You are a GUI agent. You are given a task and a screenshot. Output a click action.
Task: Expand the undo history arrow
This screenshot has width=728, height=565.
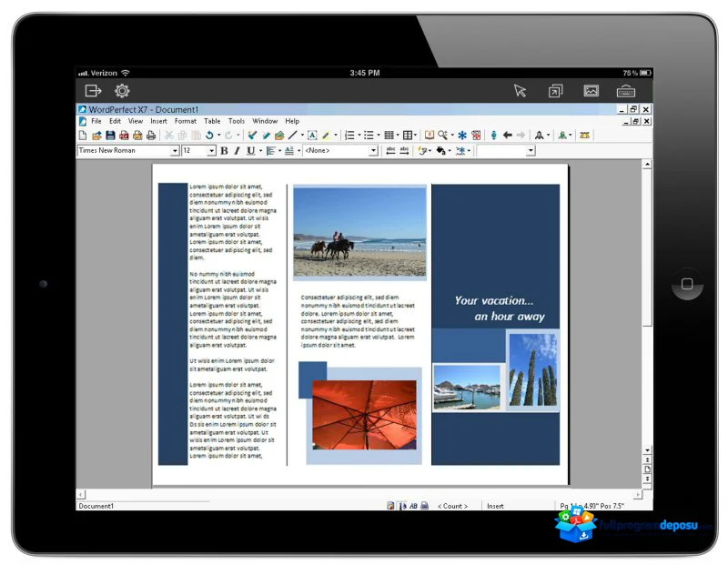(218, 135)
